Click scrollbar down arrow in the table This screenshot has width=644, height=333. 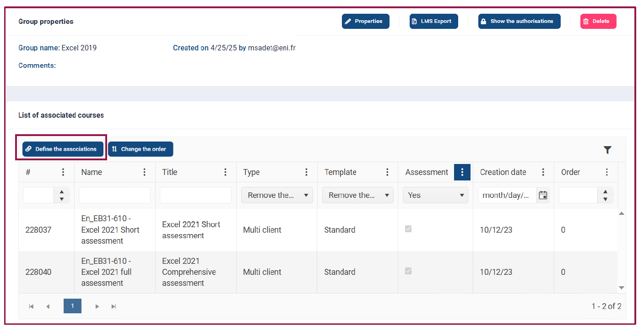(x=622, y=288)
